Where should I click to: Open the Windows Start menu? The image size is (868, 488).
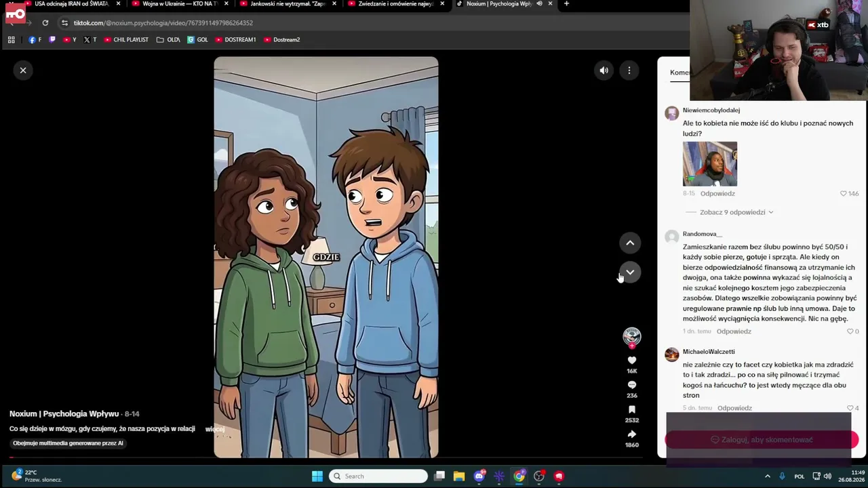click(317, 476)
